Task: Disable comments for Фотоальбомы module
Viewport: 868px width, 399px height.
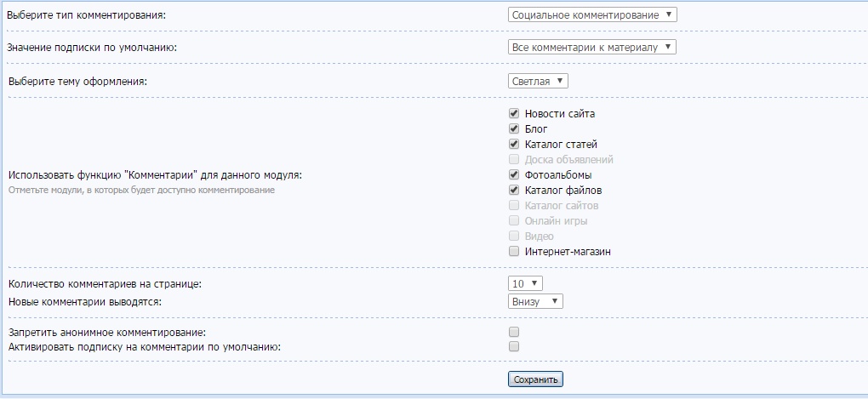Action: point(514,174)
